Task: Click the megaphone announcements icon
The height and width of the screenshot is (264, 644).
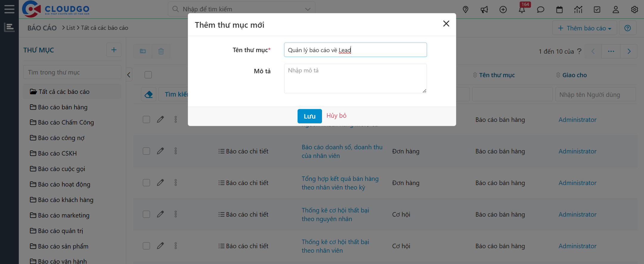Action: tap(484, 10)
